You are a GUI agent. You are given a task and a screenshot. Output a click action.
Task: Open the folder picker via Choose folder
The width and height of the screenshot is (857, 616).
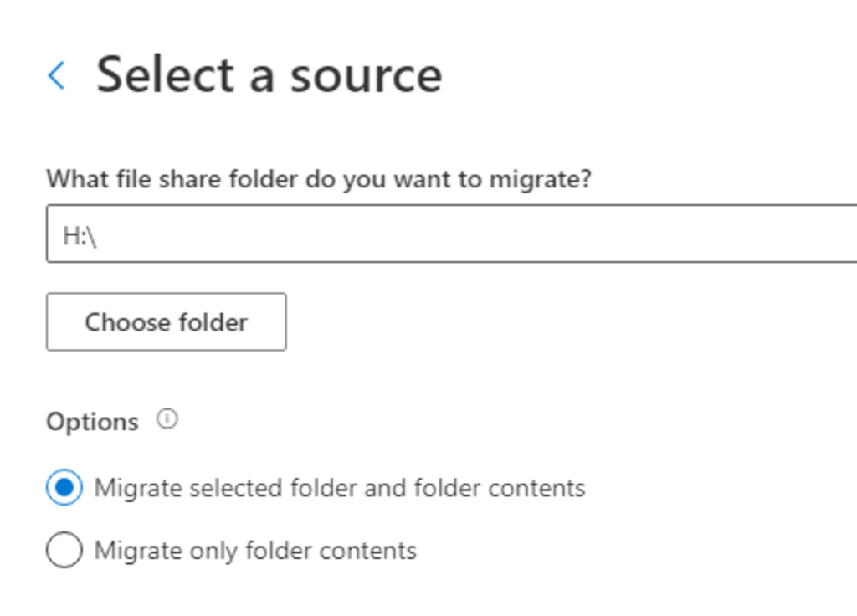tap(165, 322)
